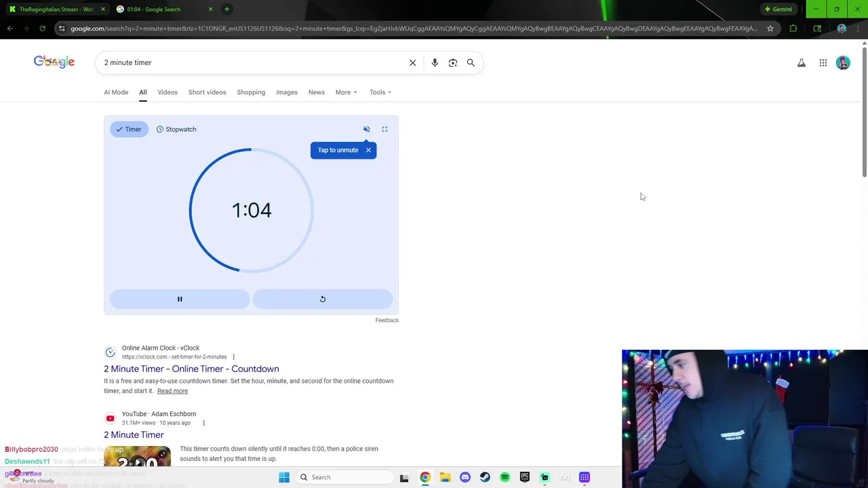
Task: Open Short videos results tab
Action: [207, 92]
